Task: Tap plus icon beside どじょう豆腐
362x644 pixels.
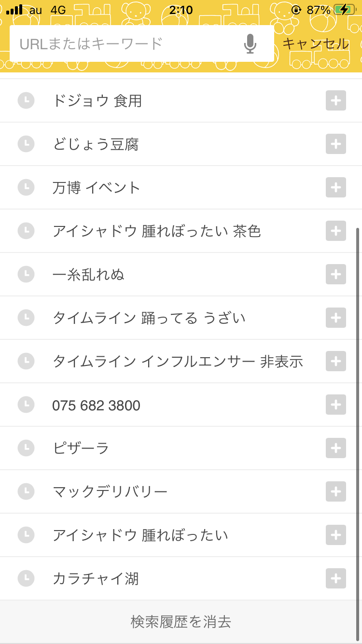Action: coord(336,144)
